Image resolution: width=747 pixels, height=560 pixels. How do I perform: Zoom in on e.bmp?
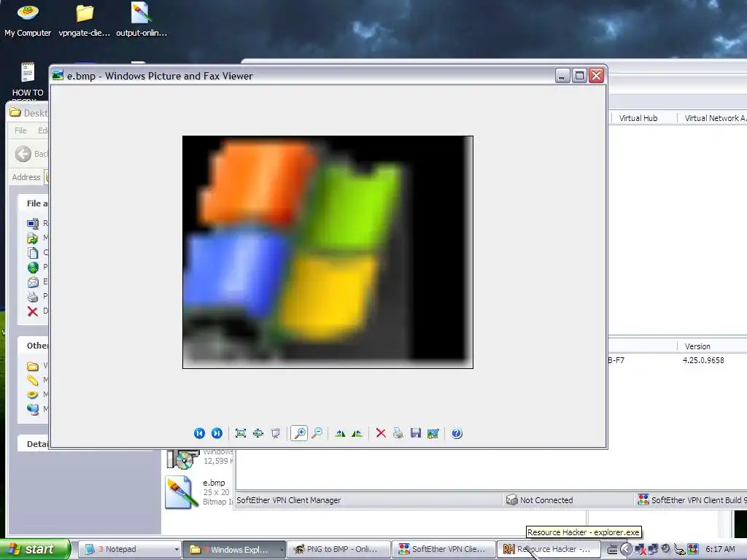point(299,433)
